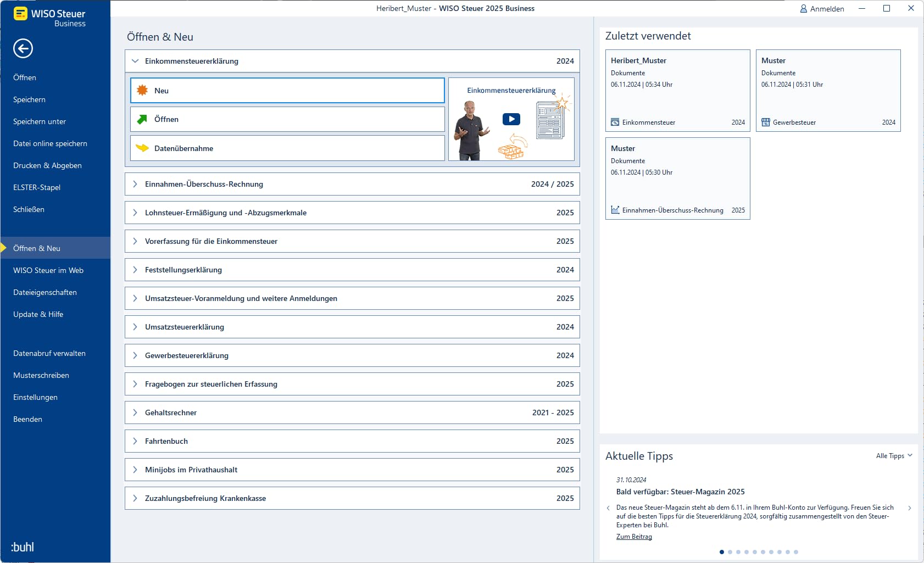Image resolution: width=924 pixels, height=563 pixels.
Task: Show next tip with right arrow
Action: click(910, 508)
